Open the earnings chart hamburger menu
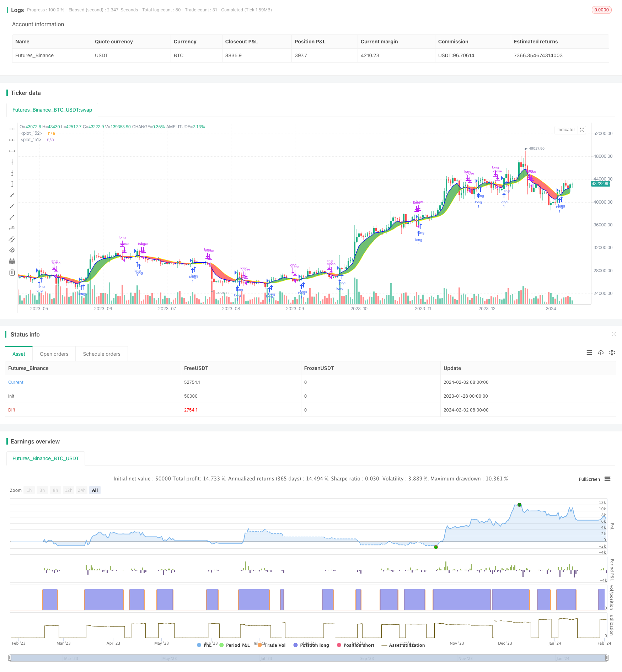 click(607, 479)
